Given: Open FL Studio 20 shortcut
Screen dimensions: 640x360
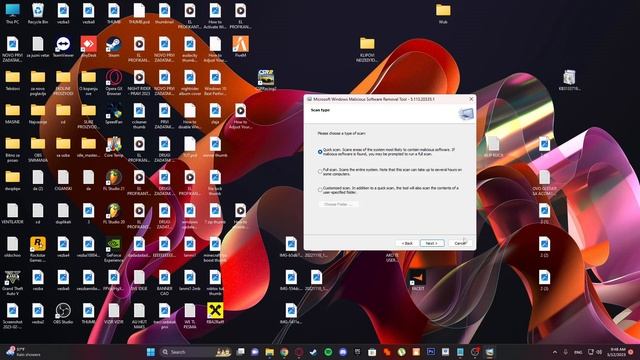Looking at the screenshot, I should [x=114, y=214].
